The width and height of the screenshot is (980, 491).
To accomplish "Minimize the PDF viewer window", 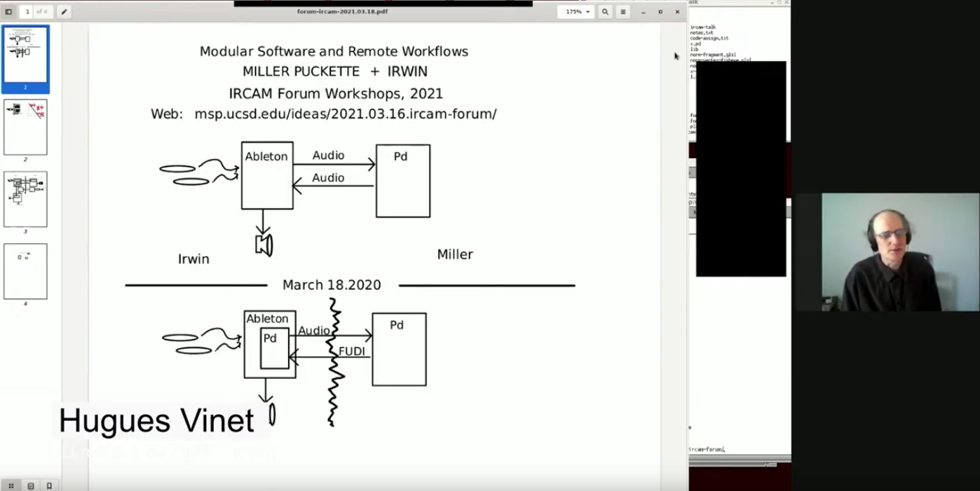I will pyautogui.click(x=643, y=12).
